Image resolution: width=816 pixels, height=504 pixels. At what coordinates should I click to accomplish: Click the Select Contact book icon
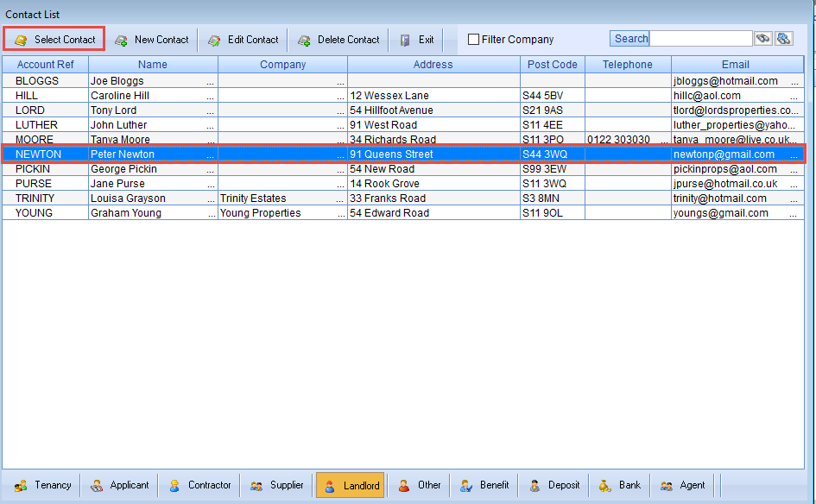pyautogui.click(x=21, y=40)
